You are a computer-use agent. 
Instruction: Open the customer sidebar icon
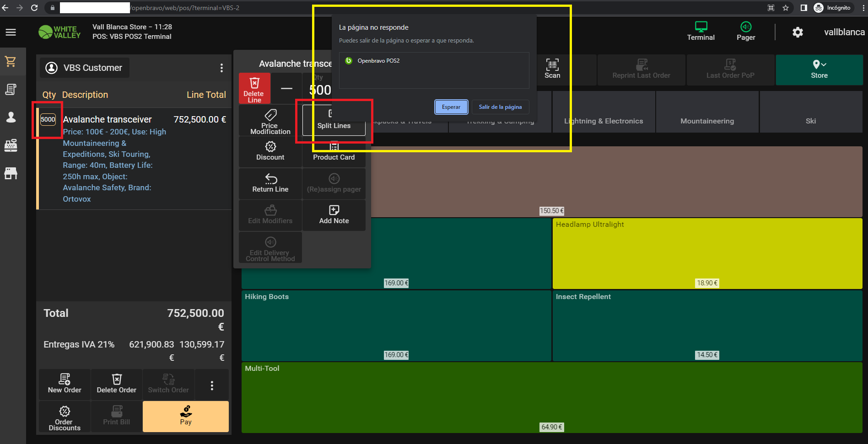click(11, 118)
